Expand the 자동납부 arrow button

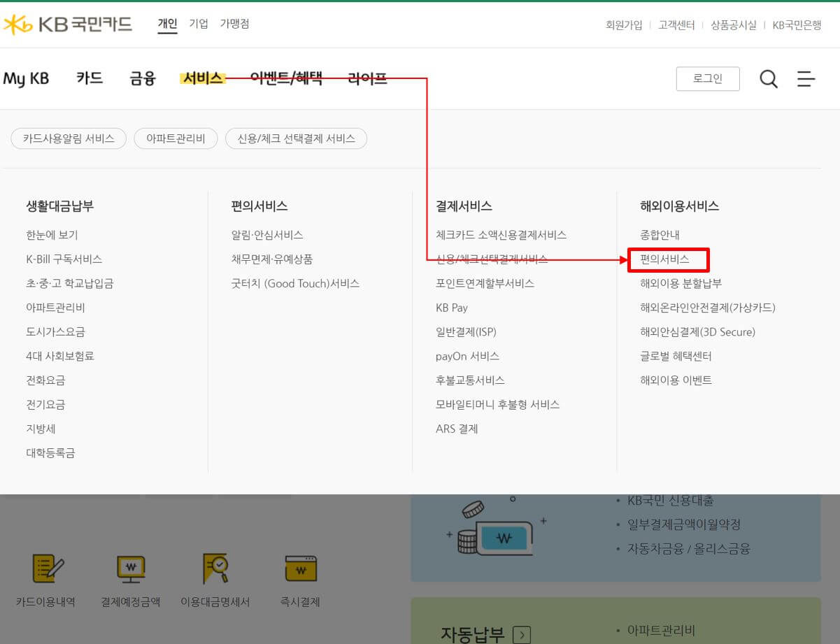pos(522,634)
